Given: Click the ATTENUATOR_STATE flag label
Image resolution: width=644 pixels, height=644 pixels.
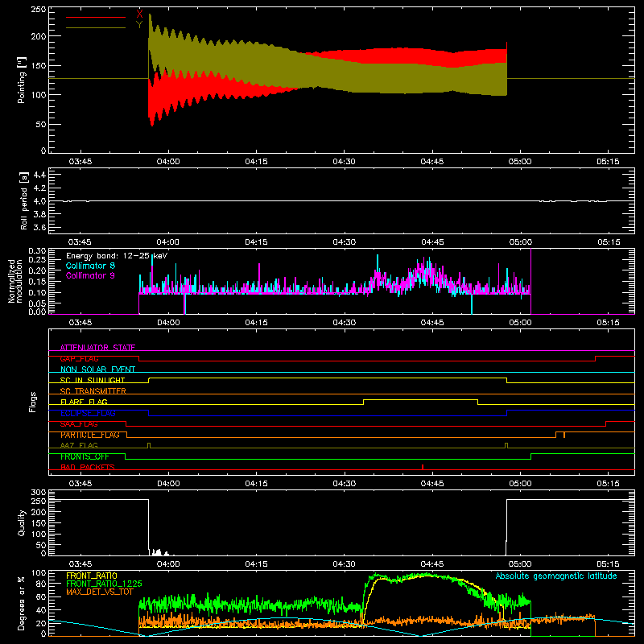Looking at the screenshot, I should pos(97,348).
